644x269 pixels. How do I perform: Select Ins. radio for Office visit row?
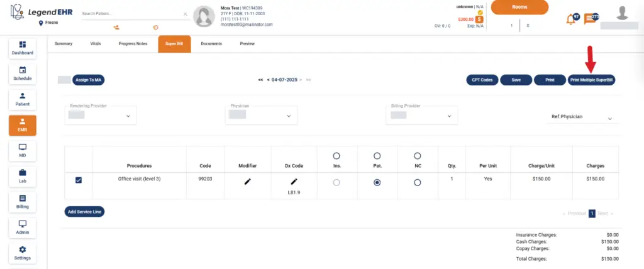336,182
